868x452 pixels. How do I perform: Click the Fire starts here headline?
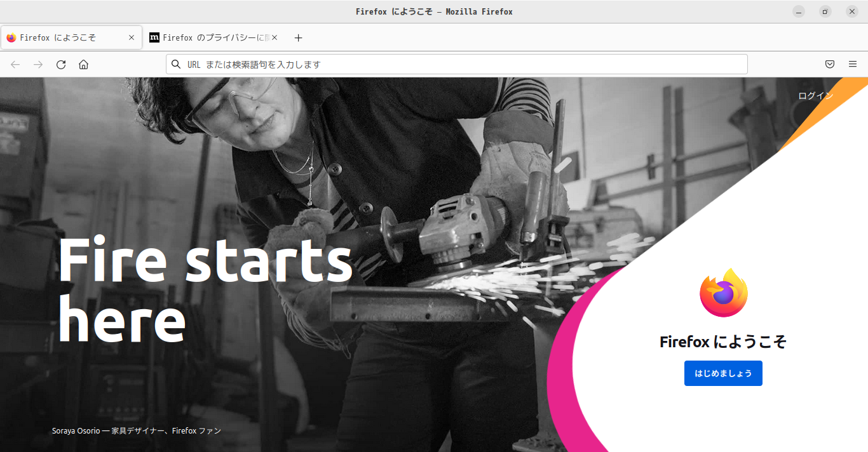tap(205, 289)
